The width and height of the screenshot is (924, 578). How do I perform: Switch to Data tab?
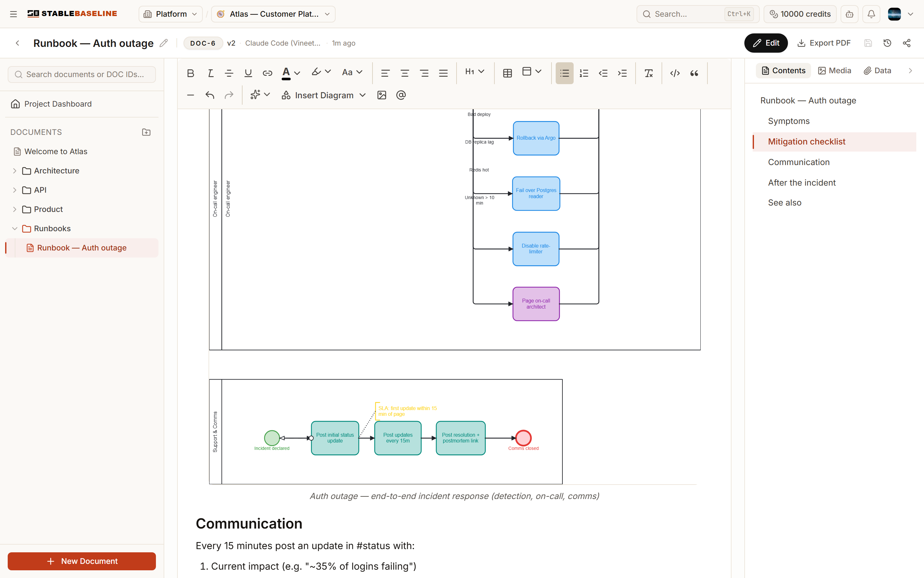tap(877, 71)
